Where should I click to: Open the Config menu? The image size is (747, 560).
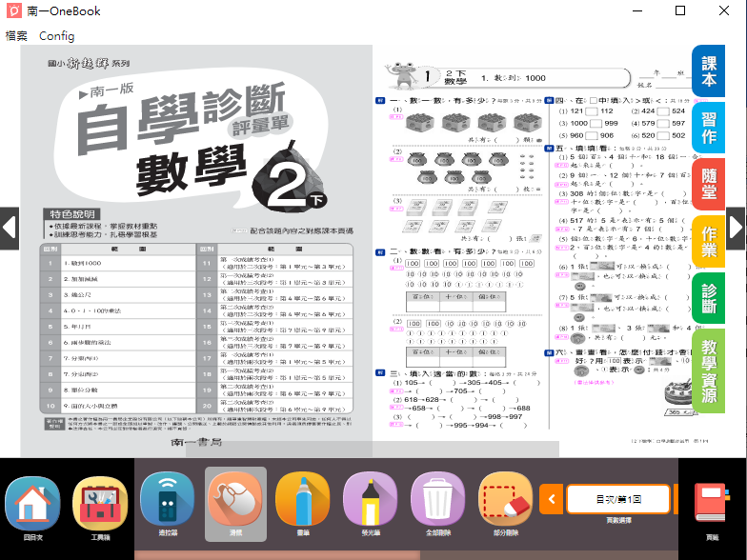[x=56, y=35]
